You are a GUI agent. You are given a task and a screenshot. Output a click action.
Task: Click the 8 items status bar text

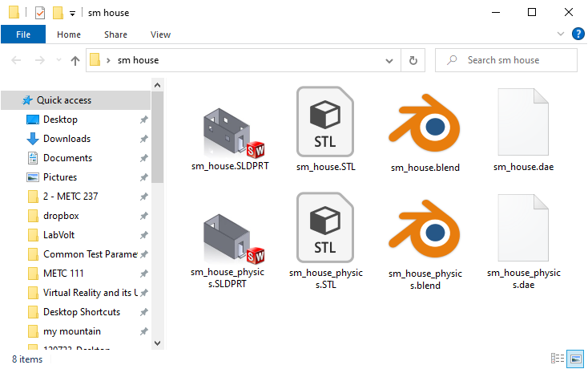tap(27, 359)
